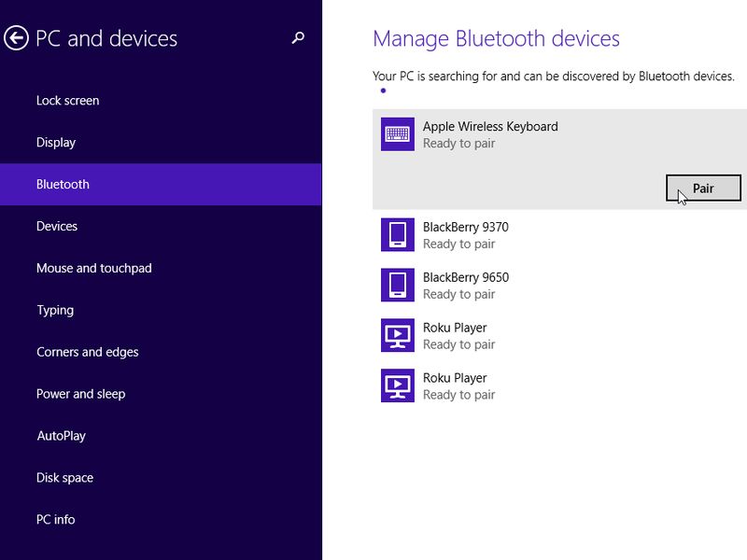This screenshot has height=560, width=747.
Task: Click the PC and devices heading
Action: pos(106,38)
